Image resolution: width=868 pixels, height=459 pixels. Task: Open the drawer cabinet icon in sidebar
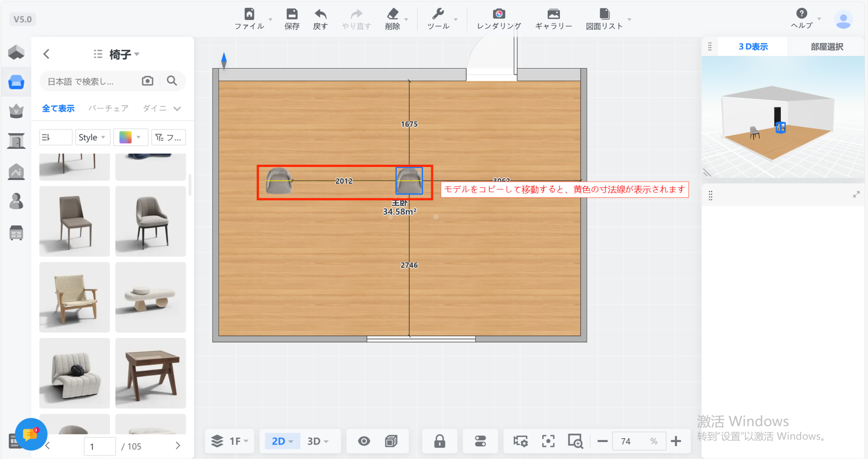tap(16, 233)
